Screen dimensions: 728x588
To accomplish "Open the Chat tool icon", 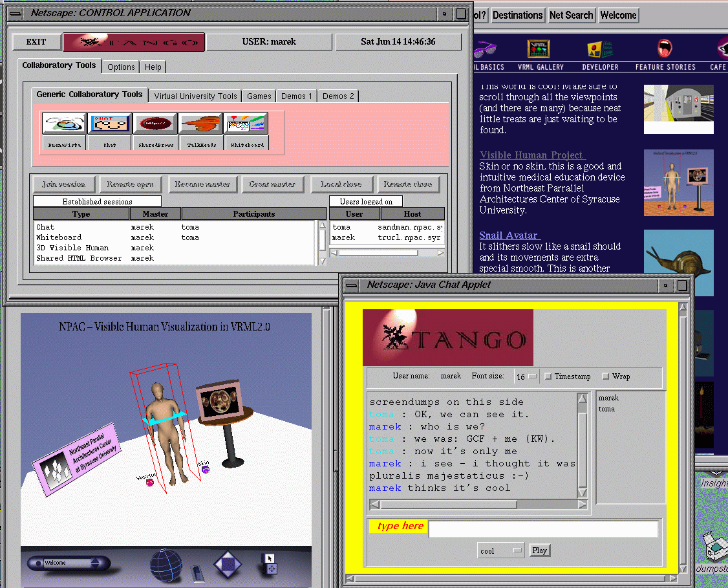I will [x=109, y=124].
